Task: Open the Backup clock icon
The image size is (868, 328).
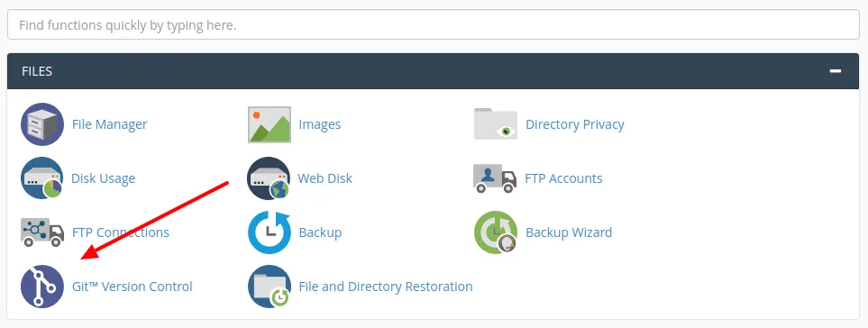Action: pos(269,232)
